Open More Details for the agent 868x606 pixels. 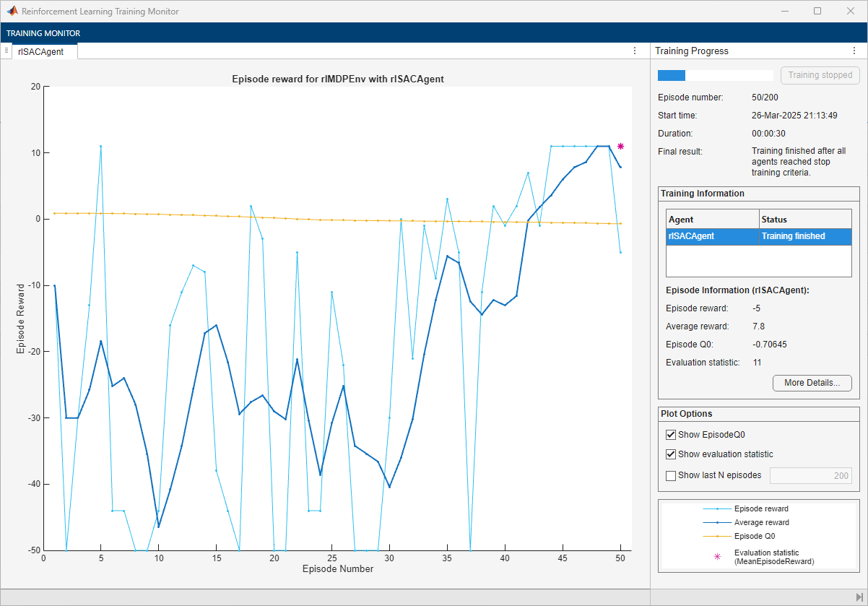(812, 383)
